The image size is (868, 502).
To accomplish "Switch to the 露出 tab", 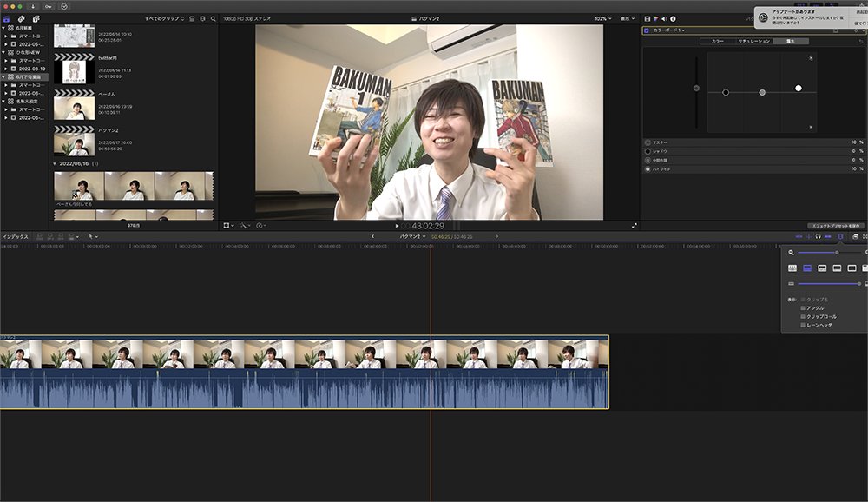I will [x=791, y=41].
